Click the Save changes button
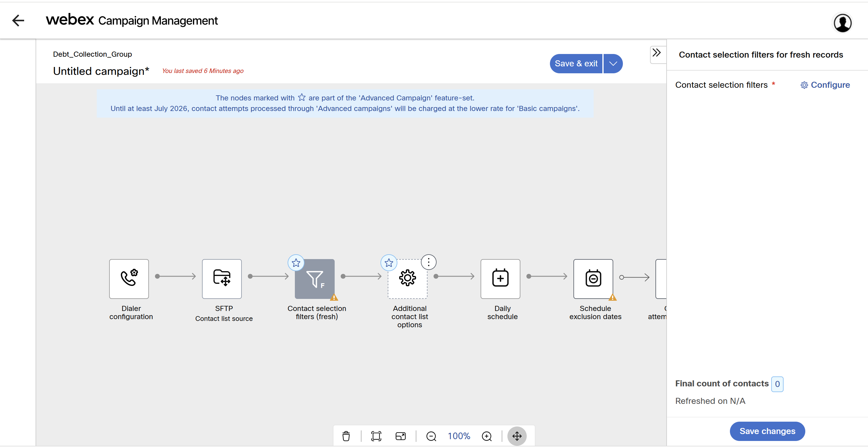 click(x=767, y=431)
